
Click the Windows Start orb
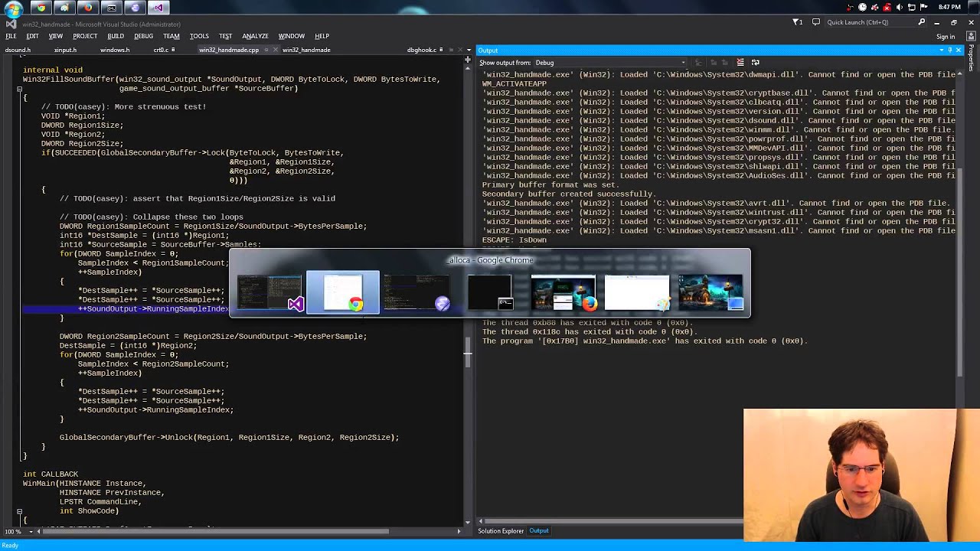click(x=14, y=10)
